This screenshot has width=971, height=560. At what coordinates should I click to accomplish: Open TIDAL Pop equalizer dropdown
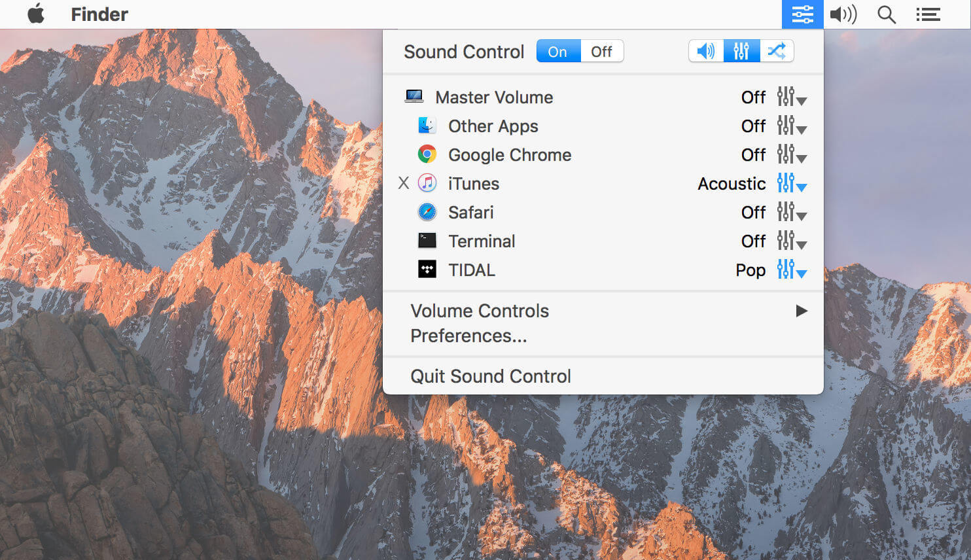[792, 270]
